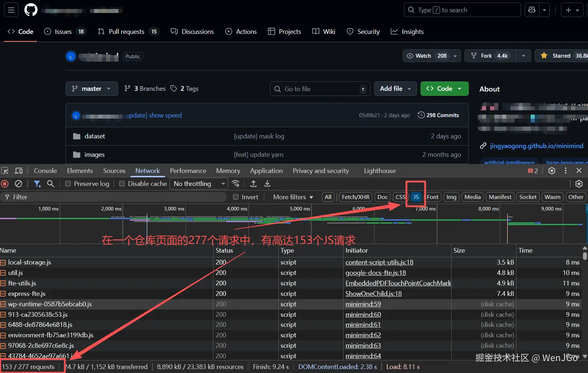This screenshot has width=588, height=373.
Task: Switch to the Console tab
Action: [x=45, y=171]
